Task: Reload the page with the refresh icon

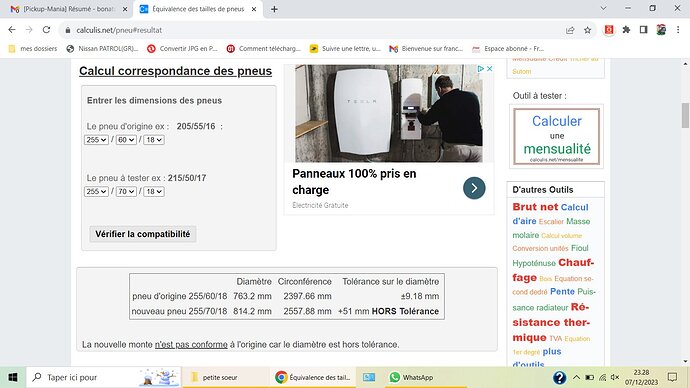Action: pyautogui.click(x=46, y=30)
